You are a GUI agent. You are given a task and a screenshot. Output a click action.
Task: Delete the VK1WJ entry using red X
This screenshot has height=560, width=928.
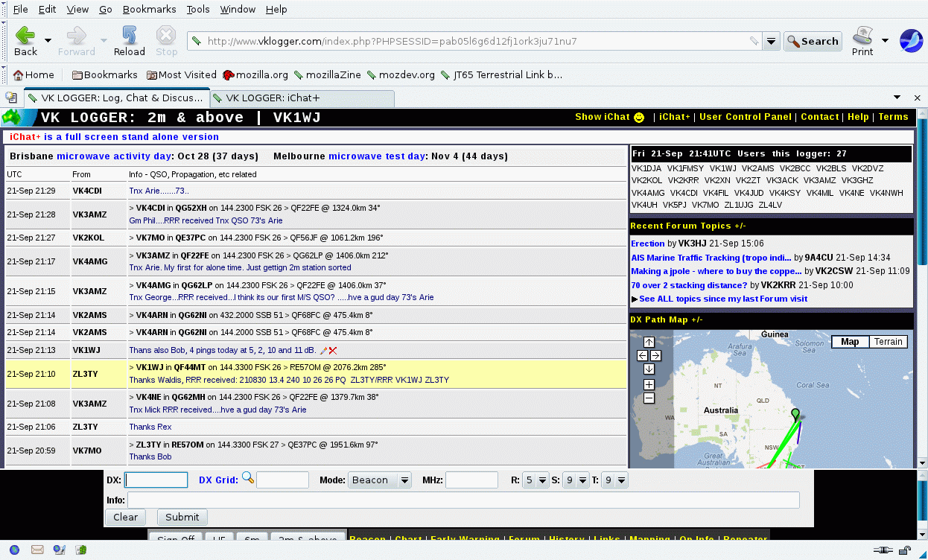point(333,350)
